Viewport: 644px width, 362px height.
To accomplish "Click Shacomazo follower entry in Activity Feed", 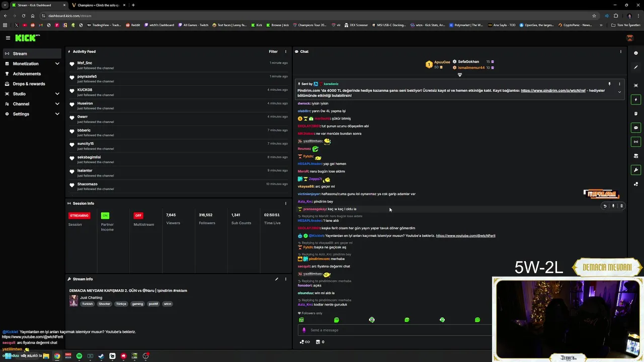I will tap(179, 186).
